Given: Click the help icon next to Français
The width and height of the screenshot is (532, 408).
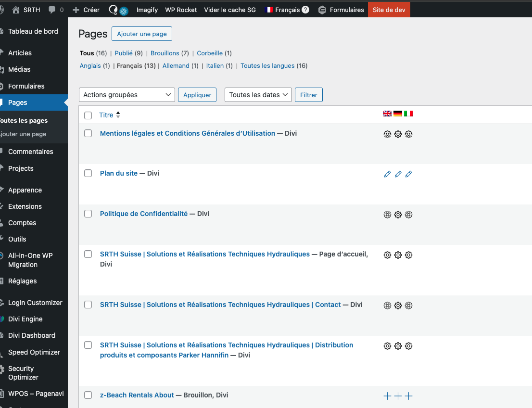Looking at the screenshot, I should [x=305, y=10].
